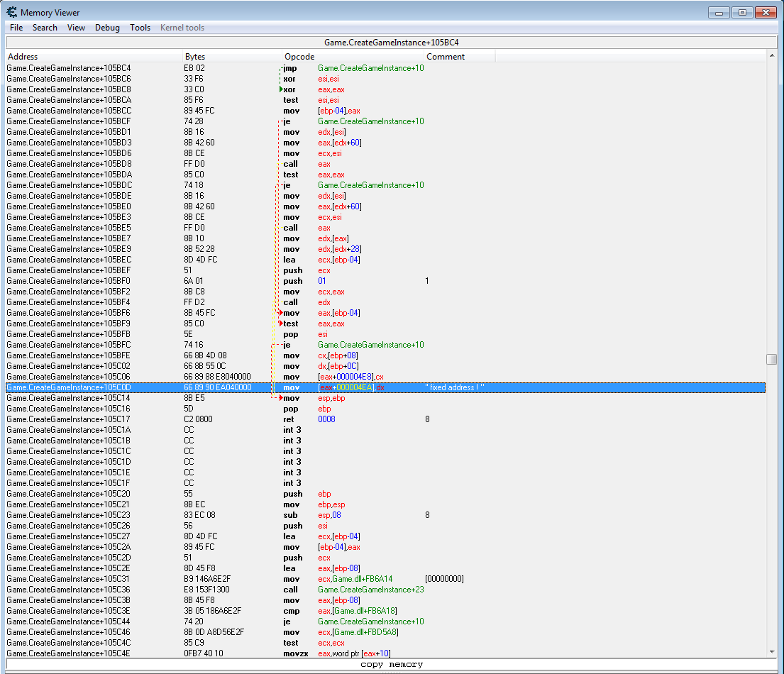The height and width of the screenshot is (674, 784).
Task: Click the Comment column header
Action: tap(459, 57)
